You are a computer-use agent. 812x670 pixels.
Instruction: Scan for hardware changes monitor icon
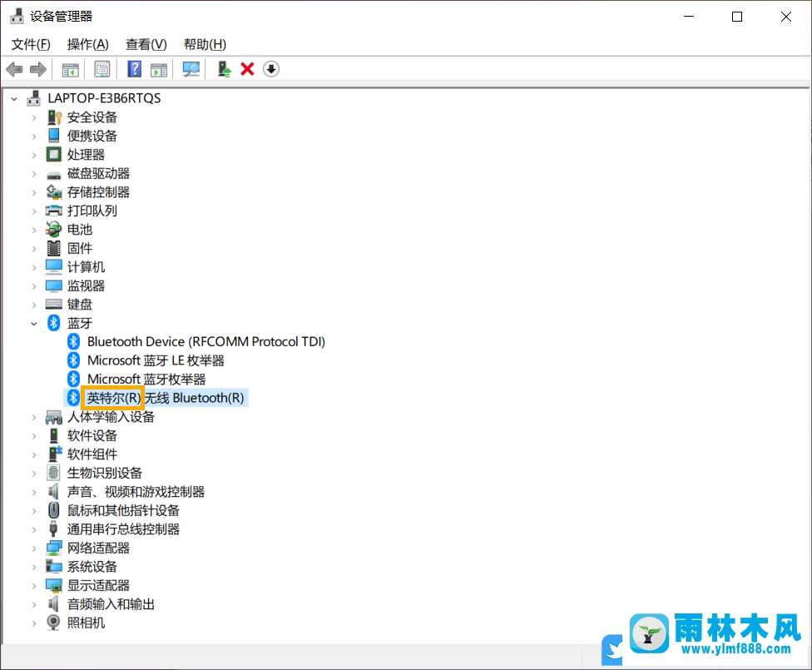(191, 69)
